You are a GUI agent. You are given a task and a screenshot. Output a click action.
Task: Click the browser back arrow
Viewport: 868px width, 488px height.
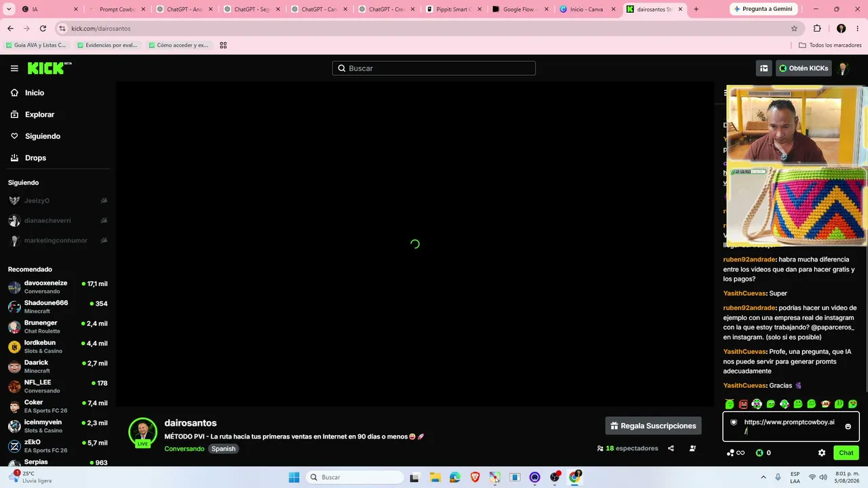point(10,28)
